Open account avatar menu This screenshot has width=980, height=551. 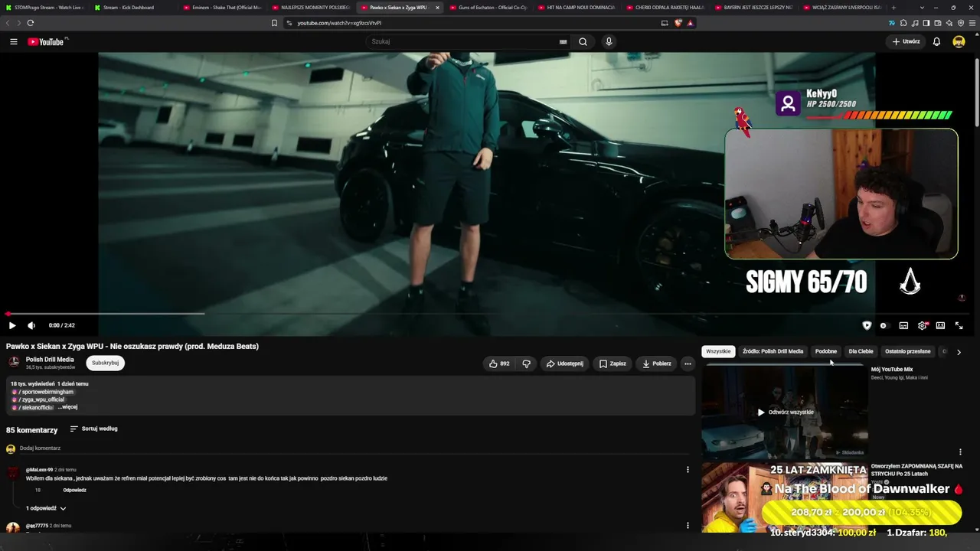click(x=959, y=41)
